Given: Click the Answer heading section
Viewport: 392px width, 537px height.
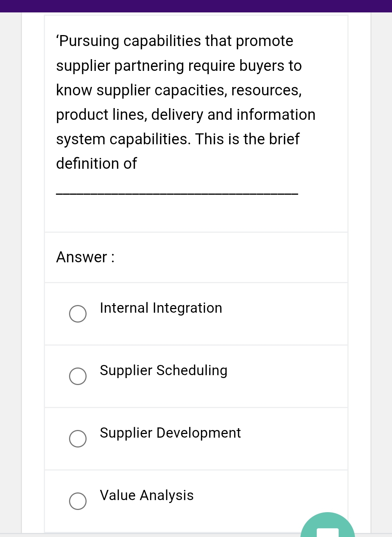Looking at the screenshot, I should tap(85, 258).
